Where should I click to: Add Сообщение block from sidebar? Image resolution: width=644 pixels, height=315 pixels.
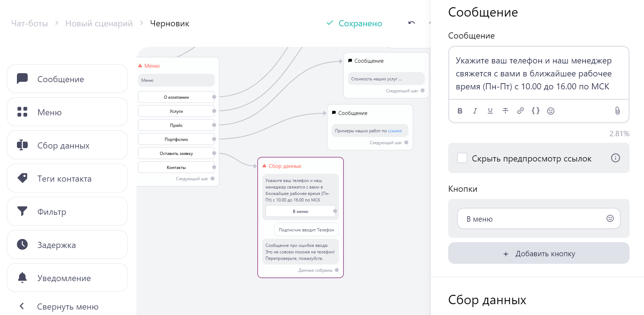click(67, 79)
